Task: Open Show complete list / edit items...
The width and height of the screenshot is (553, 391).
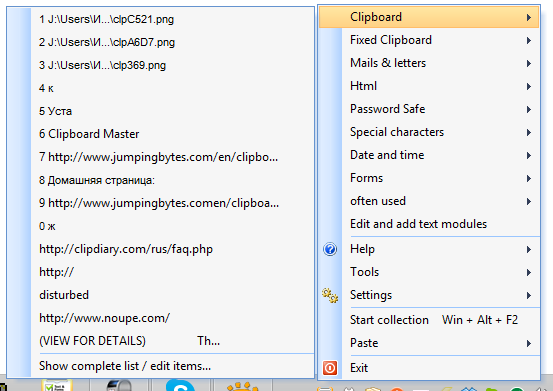Action: click(x=160, y=366)
